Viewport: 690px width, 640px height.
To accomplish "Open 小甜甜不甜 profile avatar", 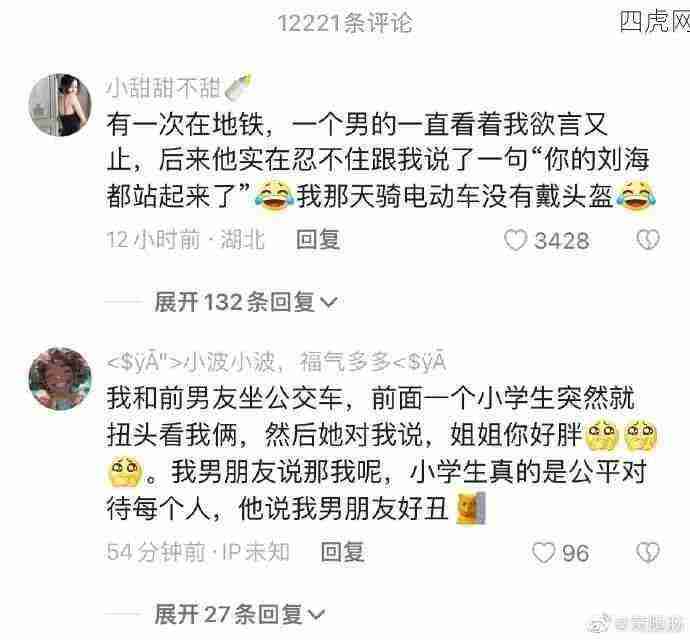I will (60, 105).
